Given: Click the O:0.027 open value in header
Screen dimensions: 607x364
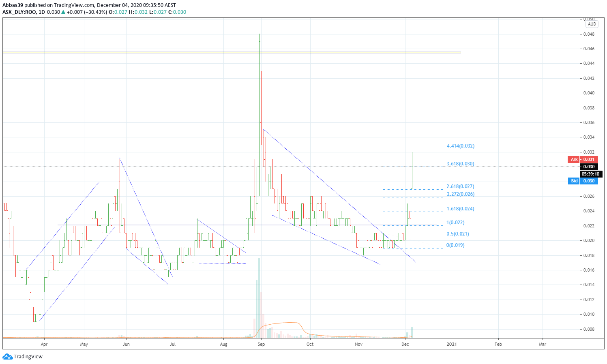Looking at the screenshot, I should [x=118, y=12].
